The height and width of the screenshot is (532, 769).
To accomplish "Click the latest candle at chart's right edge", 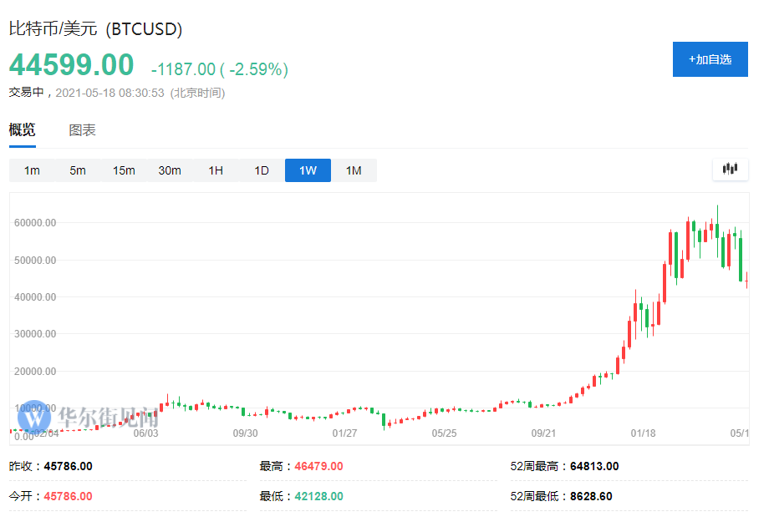I will (746, 281).
